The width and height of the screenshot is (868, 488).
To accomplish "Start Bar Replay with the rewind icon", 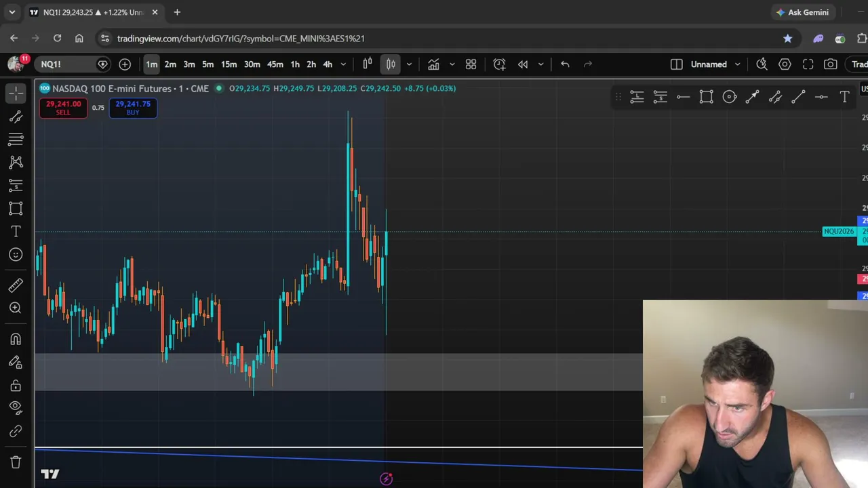I will [x=523, y=64].
